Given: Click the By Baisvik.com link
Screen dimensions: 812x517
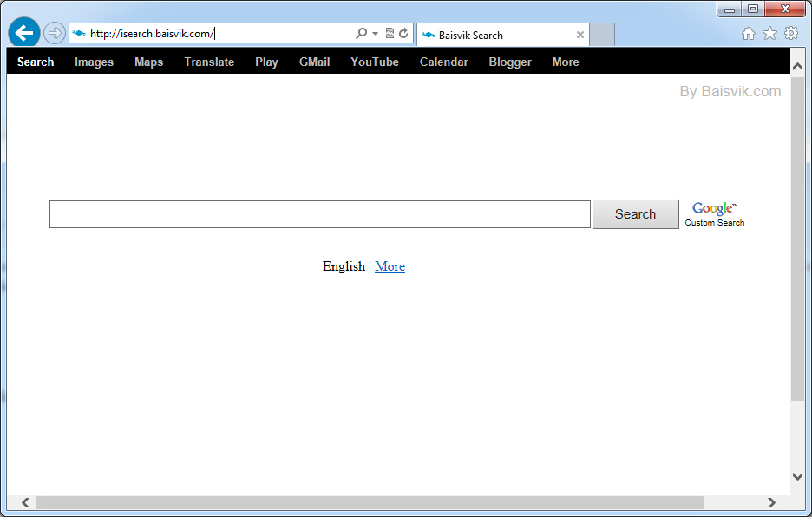Looking at the screenshot, I should pyautogui.click(x=730, y=92).
